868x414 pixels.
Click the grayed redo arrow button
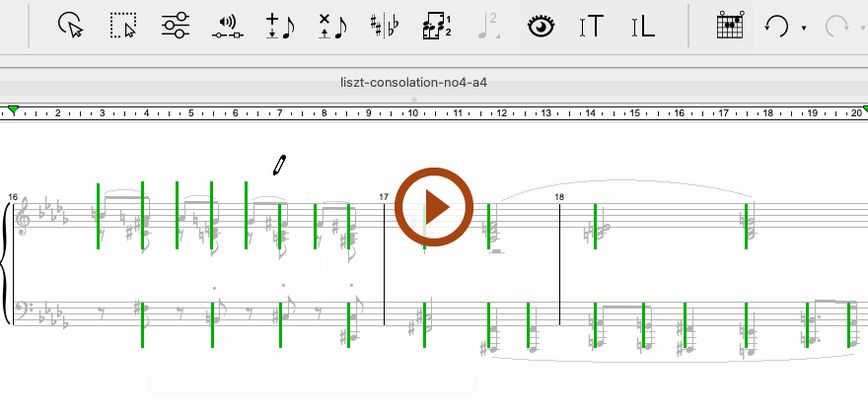point(836,27)
